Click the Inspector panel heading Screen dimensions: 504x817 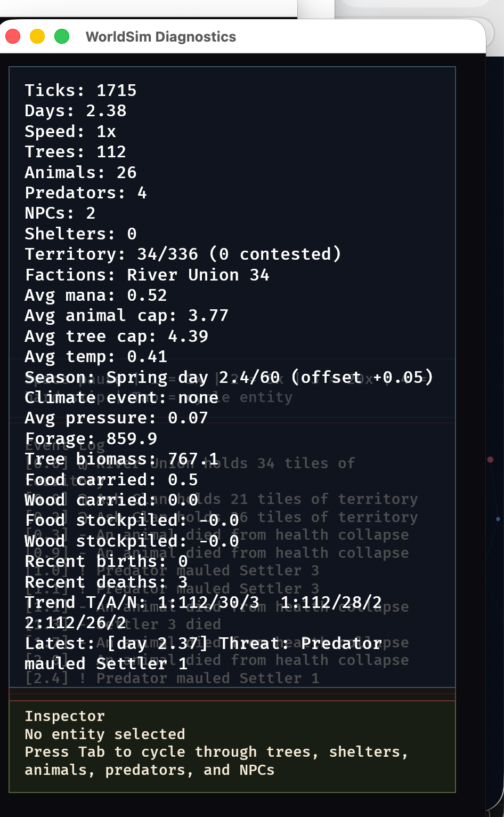(x=64, y=716)
